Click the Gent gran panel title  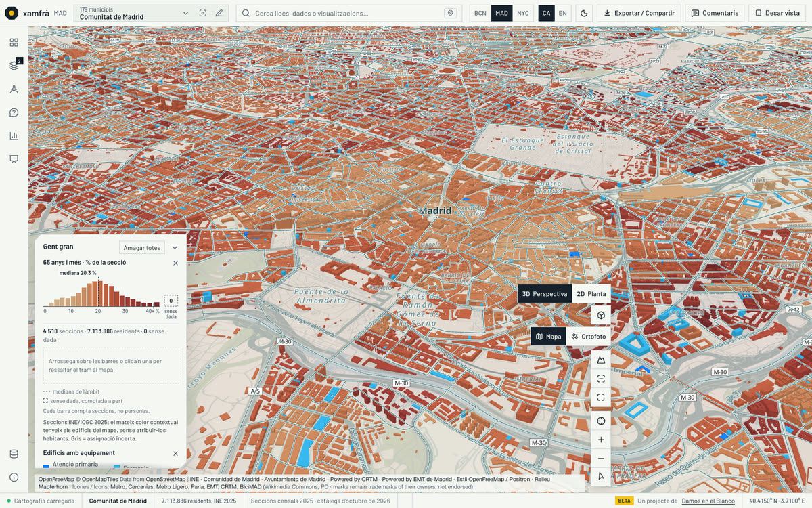click(58, 247)
